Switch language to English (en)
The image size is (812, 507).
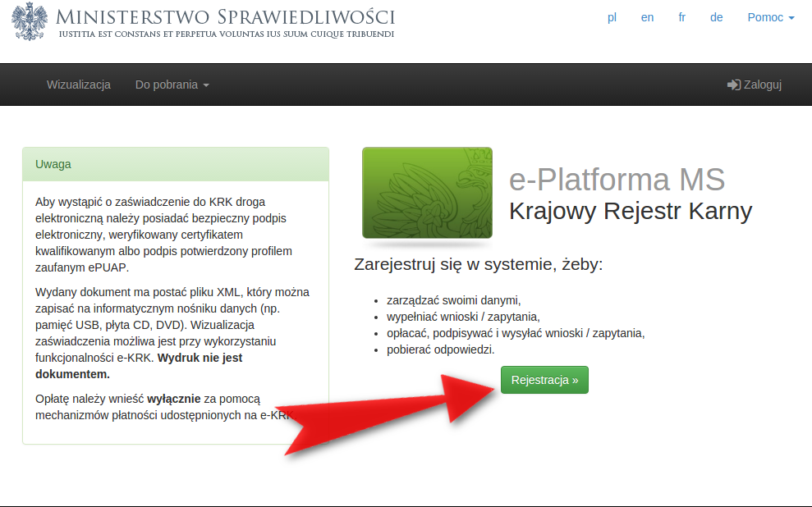[x=647, y=17]
